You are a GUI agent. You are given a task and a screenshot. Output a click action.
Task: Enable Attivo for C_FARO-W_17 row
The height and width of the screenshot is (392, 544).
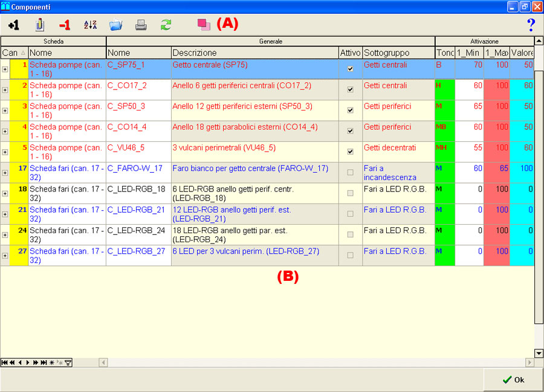tap(351, 172)
